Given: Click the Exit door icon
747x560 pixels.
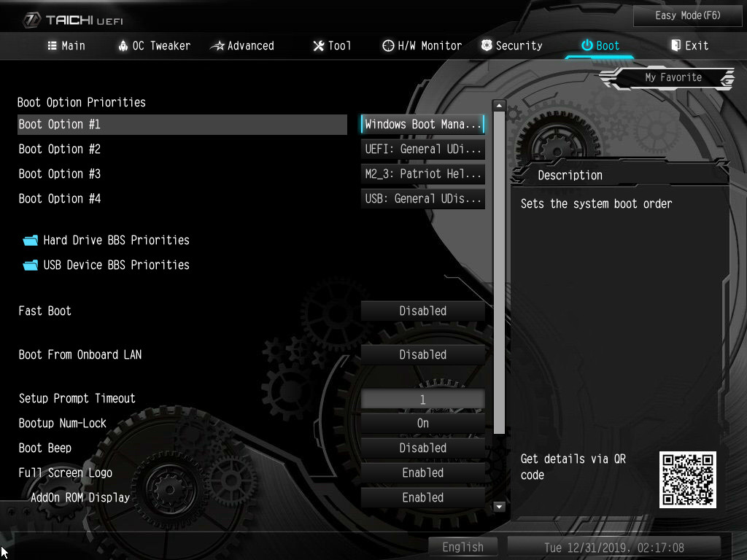Looking at the screenshot, I should point(676,46).
